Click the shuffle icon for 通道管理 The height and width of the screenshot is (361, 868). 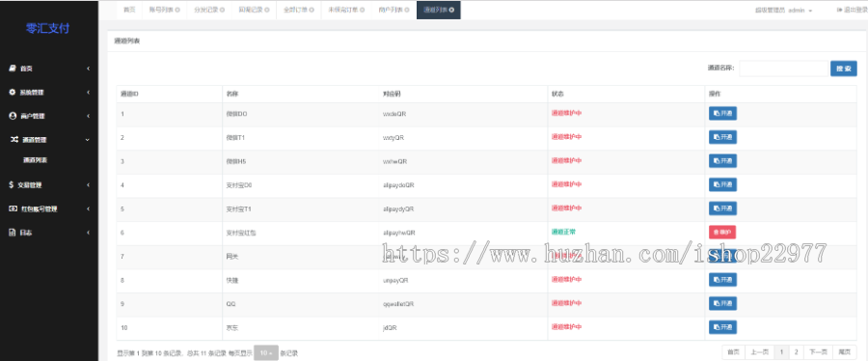14,140
